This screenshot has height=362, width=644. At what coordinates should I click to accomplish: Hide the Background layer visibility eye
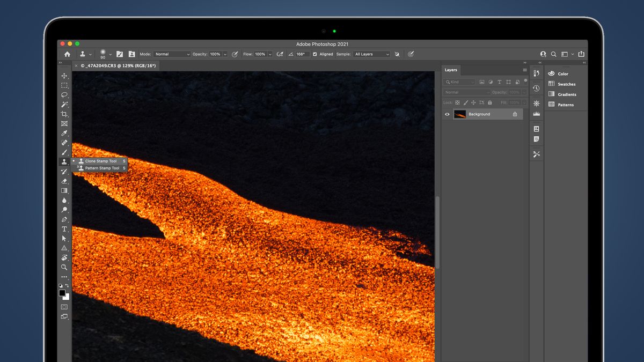(447, 114)
